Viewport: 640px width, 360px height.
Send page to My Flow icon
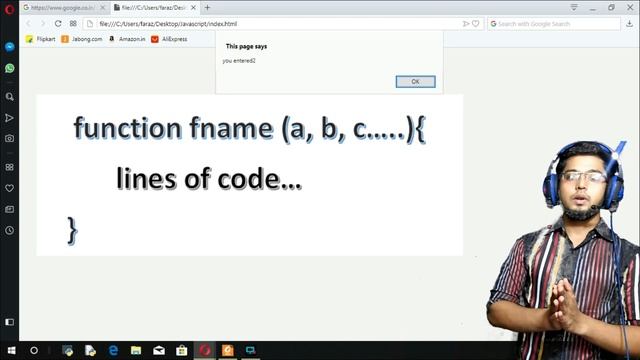(x=465, y=24)
